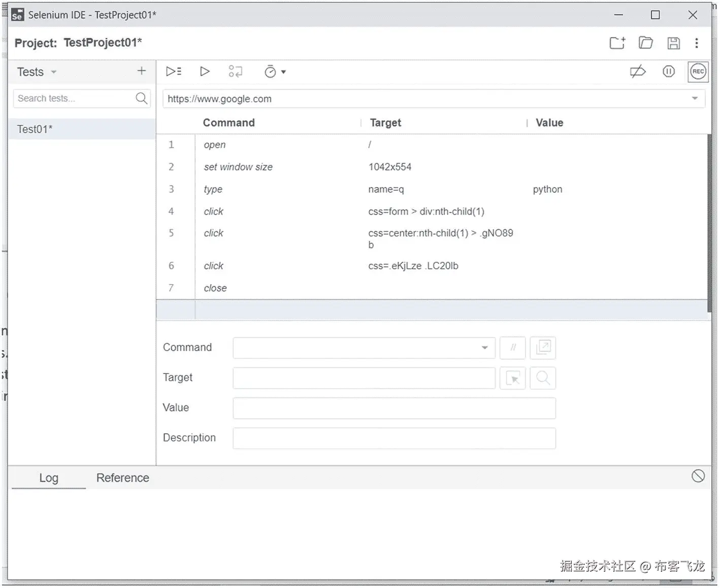Click target css=center:nth-child(1) > .gNO89b
The image size is (720, 588).
[441, 239]
